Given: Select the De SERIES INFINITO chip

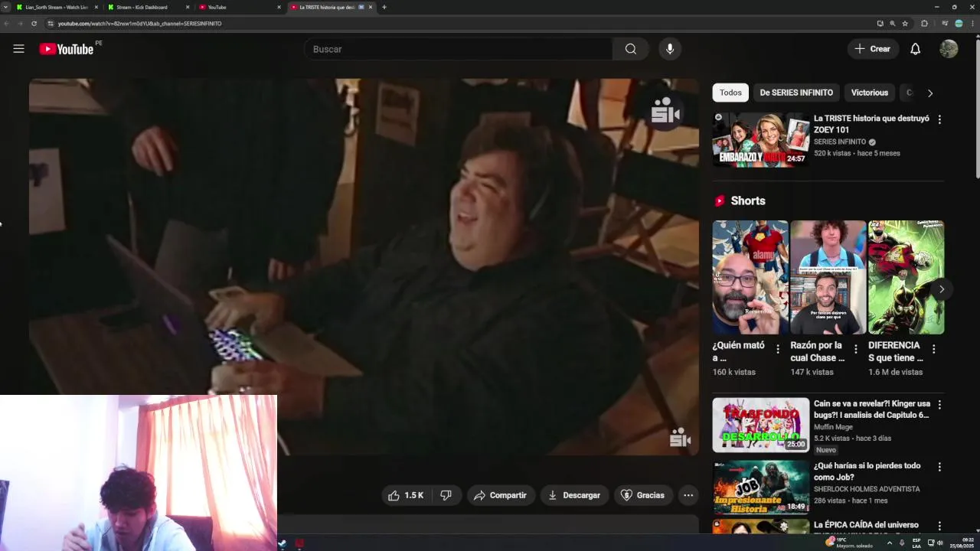Looking at the screenshot, I should (x=796, y=93).
